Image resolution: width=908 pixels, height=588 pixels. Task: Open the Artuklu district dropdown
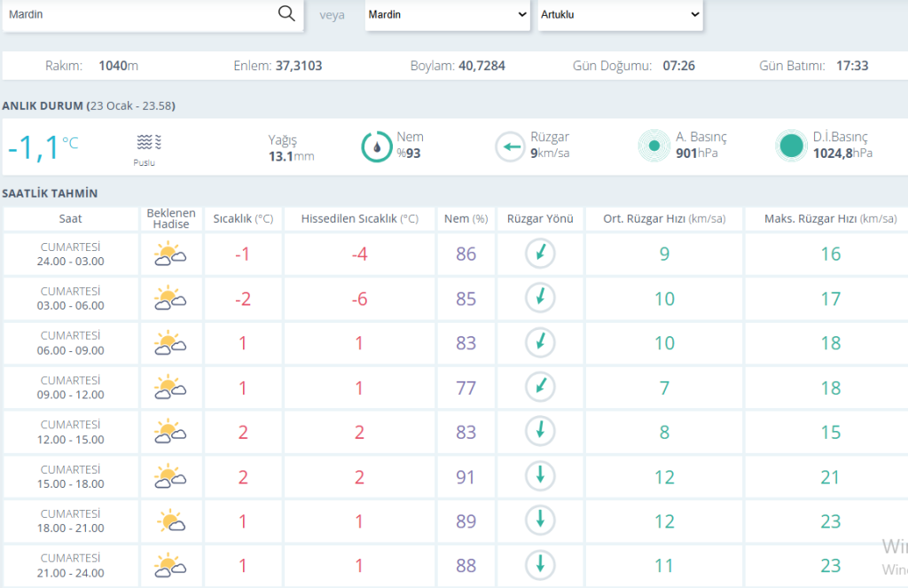click(x=620, y=15)
